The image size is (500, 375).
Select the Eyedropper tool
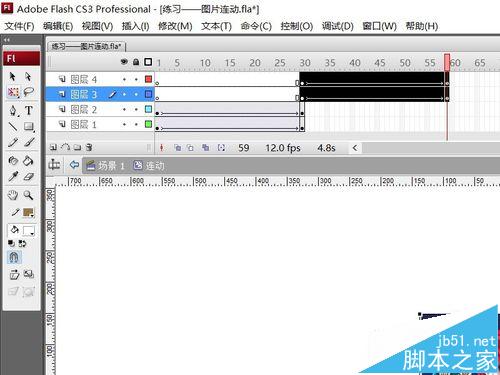(x=13, y=176)
